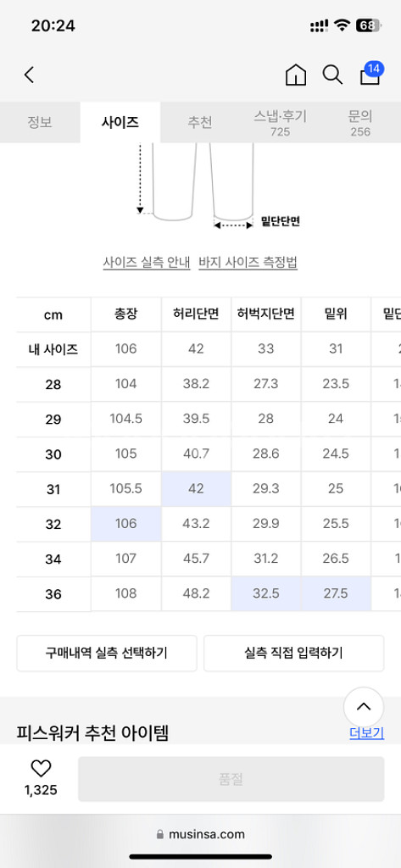The width and height of the screenshot is (401, 868).
Task: Tap the scroll-to-top arrow button
Action: (364, 707)
